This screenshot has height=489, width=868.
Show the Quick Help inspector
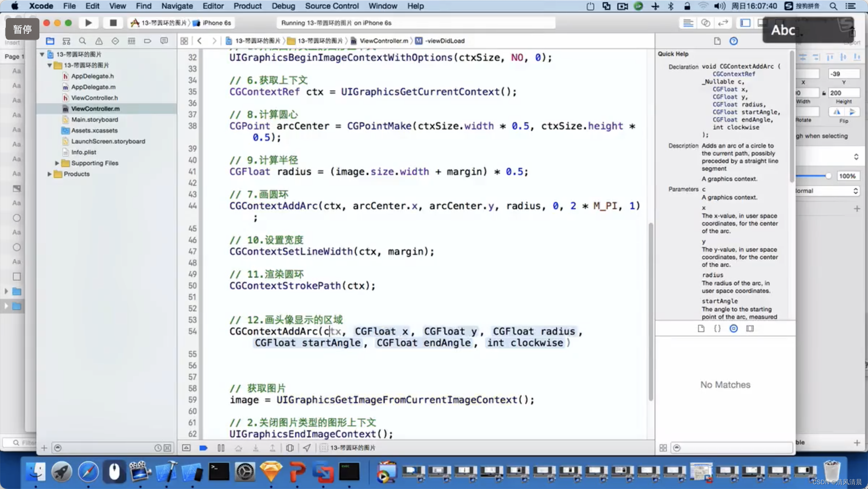click(x=733, y=41)
